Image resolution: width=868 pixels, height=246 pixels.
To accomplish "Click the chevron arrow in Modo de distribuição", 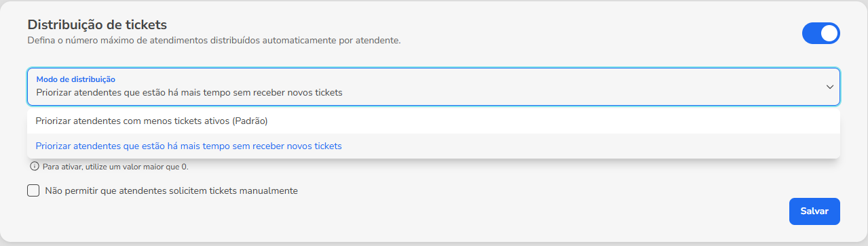I will pos(829,87).
